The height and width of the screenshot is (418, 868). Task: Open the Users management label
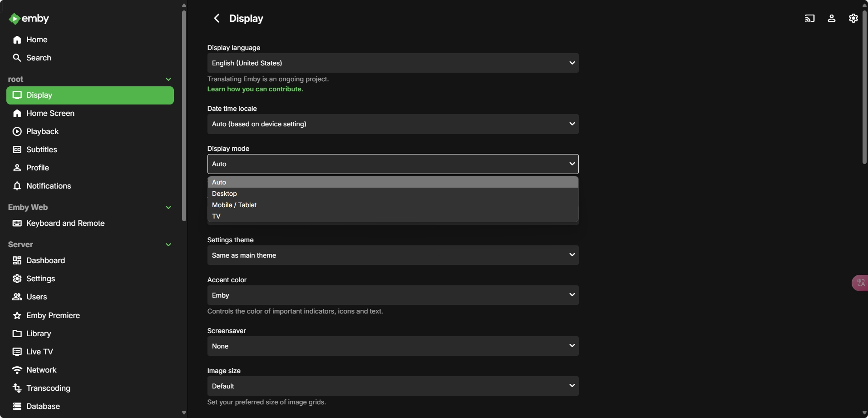tap(37, 297)
